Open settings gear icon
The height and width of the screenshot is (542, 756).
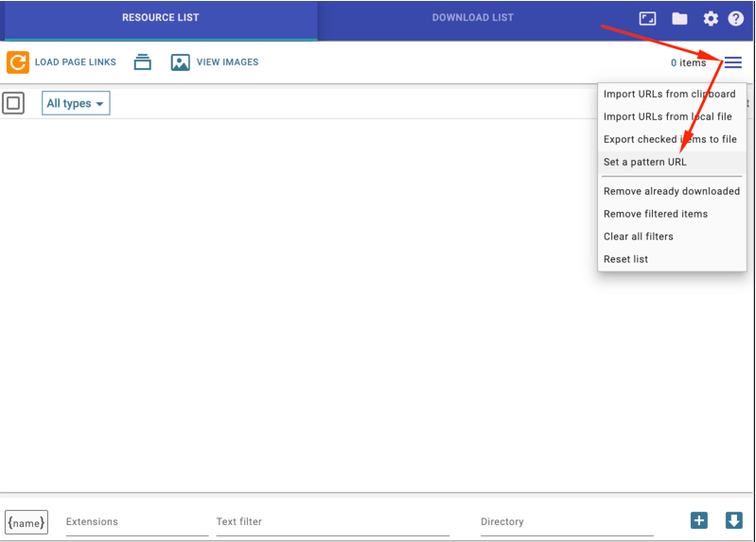tap(711, 19)
